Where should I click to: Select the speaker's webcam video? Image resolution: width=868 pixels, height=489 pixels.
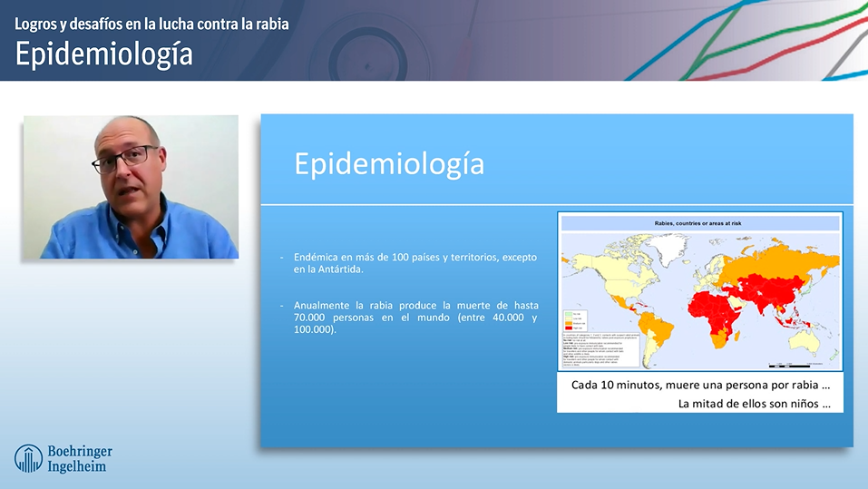[131, 187]
